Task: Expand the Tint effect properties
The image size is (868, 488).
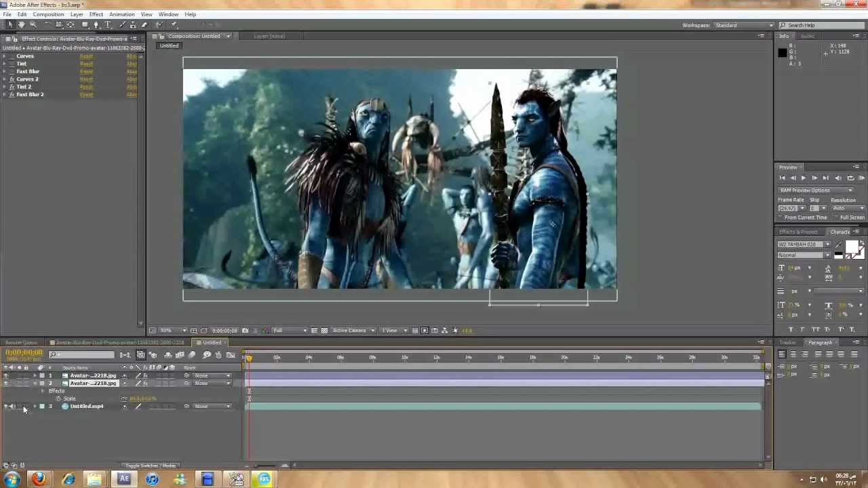Action: (5, 64)
